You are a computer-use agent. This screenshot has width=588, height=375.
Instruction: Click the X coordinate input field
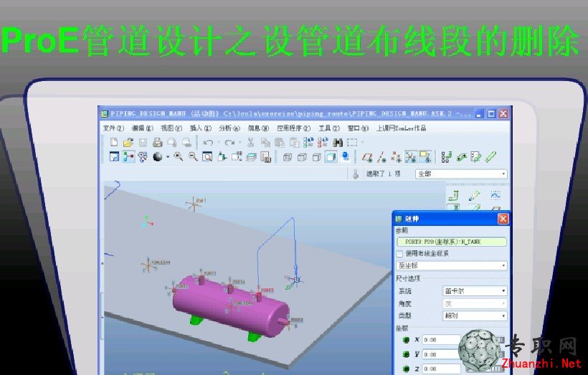[x=442, y=340]
